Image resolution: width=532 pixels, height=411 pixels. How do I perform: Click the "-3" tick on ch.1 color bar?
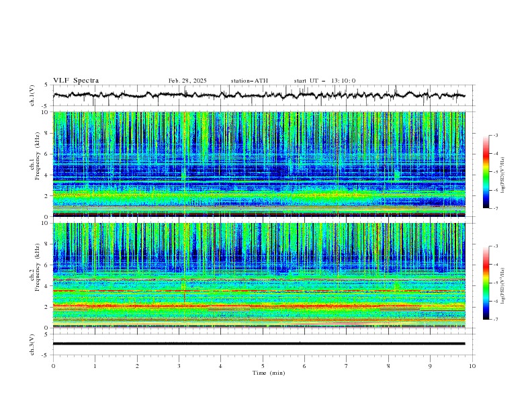click(x=495, y=135)
